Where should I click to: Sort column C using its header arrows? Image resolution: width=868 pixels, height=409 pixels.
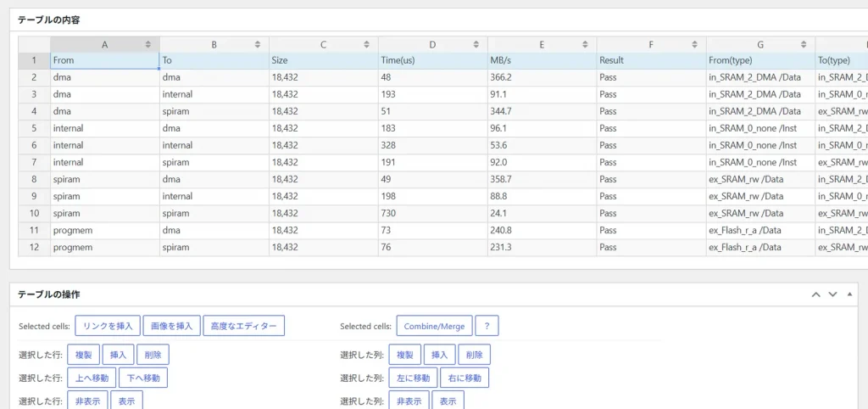[366, 44]
